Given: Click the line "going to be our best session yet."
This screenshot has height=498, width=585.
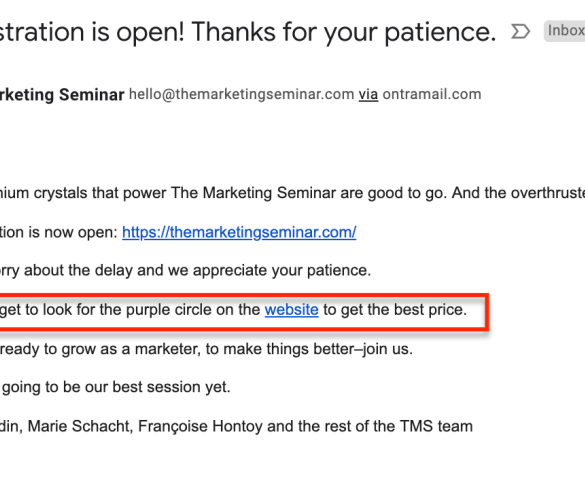Looking at the screenshot, I should click(116, 387).
